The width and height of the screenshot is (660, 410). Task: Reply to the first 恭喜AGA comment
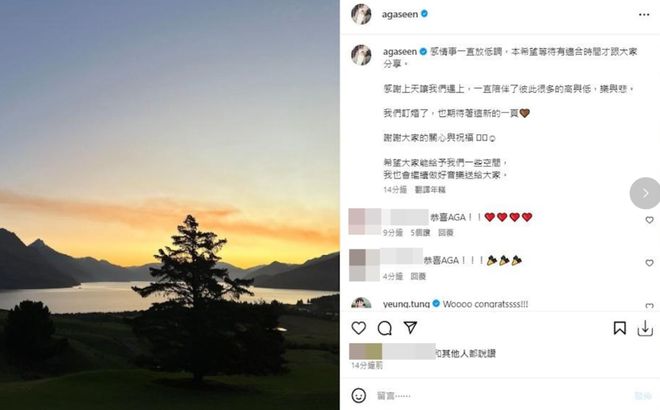pyautogui.click(x=446, y=233)
